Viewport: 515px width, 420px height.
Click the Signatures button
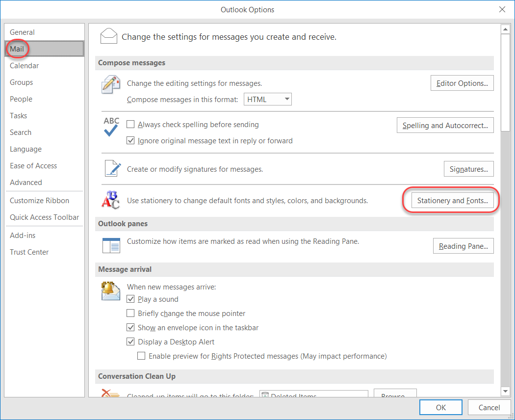tap(468, 168)
